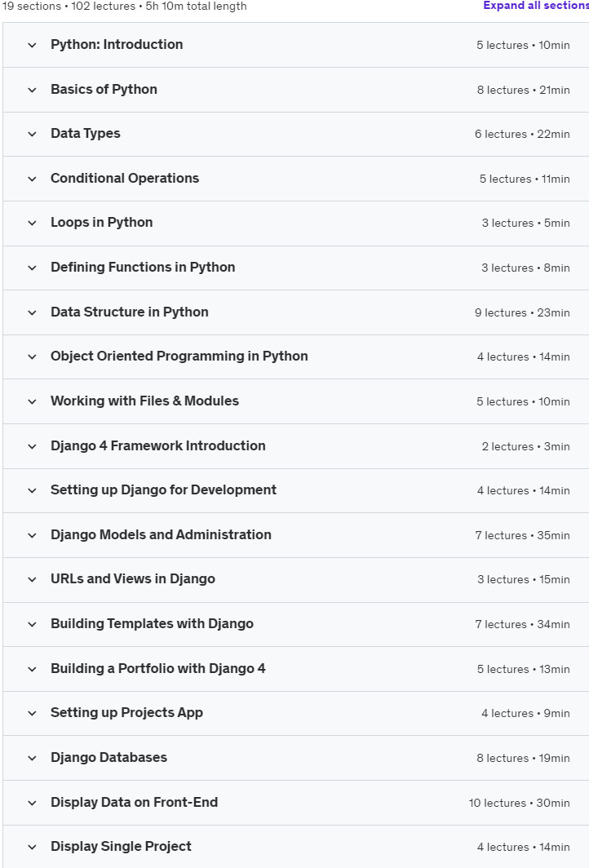Expand all course sections link
Image resolution: width=589 pixels, height=868 pixels.
click(x=536, y=6)
